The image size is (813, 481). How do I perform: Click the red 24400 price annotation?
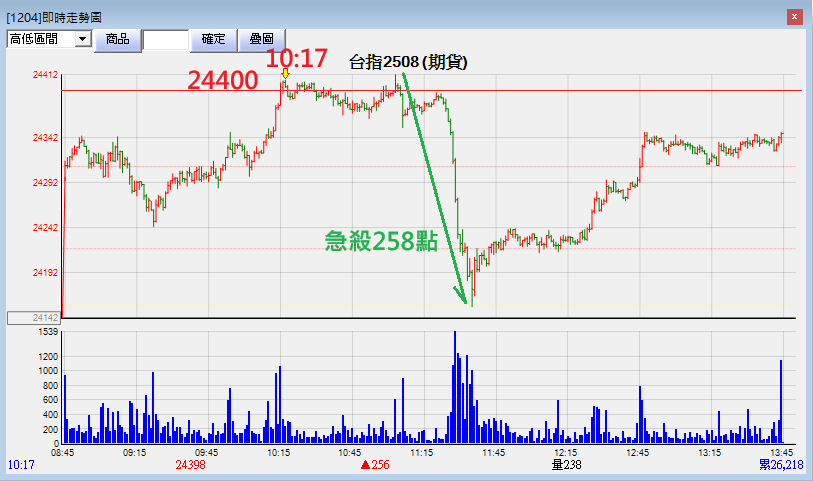(223, 81)
